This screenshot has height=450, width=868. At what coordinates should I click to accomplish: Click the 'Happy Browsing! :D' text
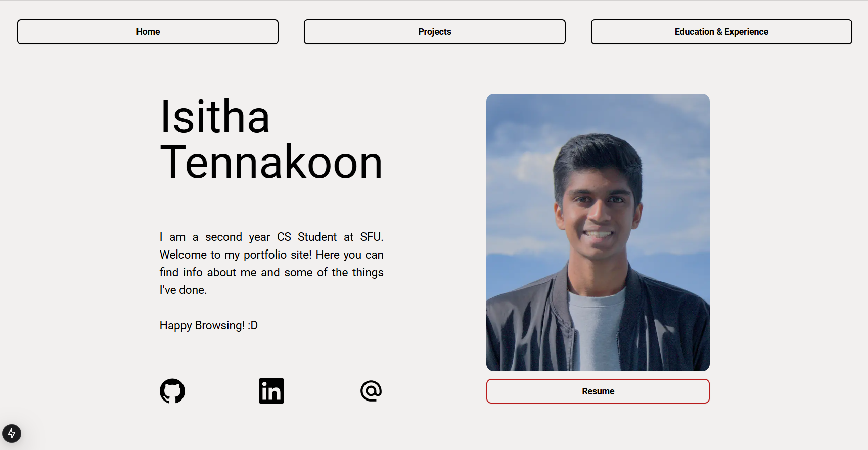209,325
